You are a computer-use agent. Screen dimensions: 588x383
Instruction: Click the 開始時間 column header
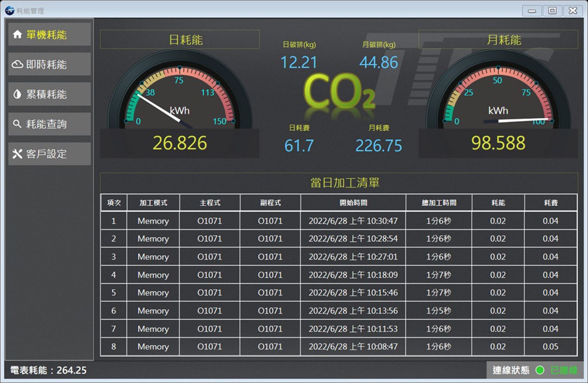pos(353,203)
